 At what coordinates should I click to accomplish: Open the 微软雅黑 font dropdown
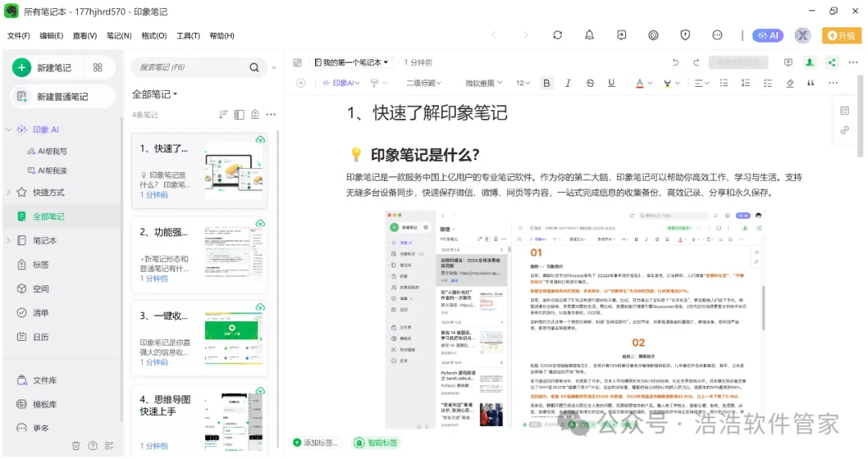pyautogui.click(x=483, y=83)
